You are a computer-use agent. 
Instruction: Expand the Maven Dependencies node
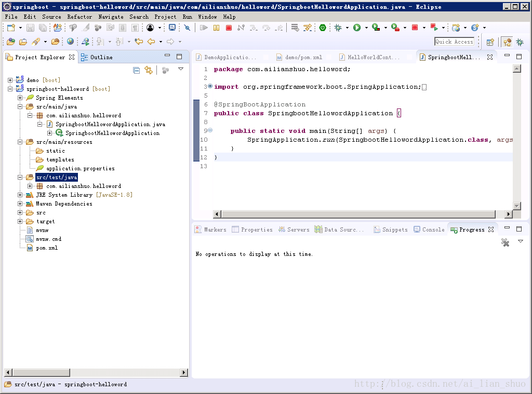click(x=20, y=203)
